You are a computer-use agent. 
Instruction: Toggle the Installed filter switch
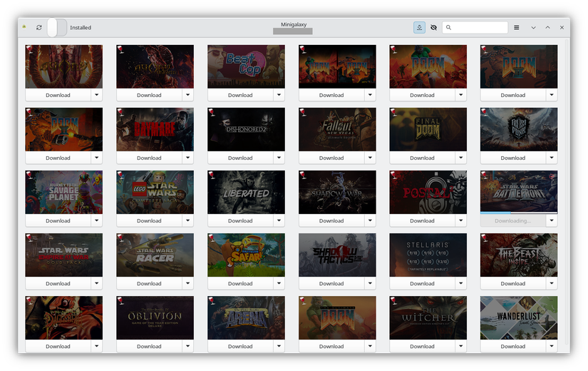[57, 27]
